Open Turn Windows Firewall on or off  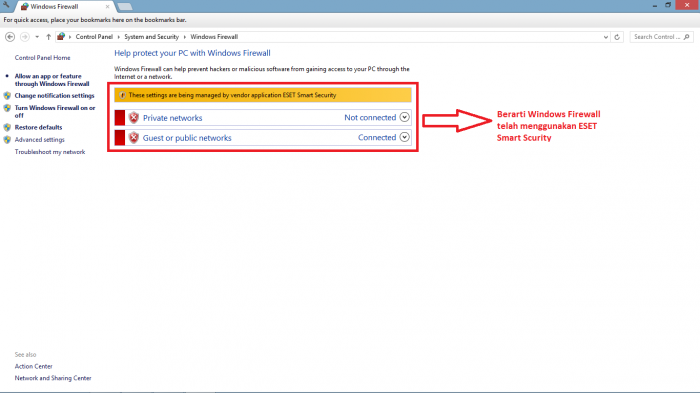[55, 112]
